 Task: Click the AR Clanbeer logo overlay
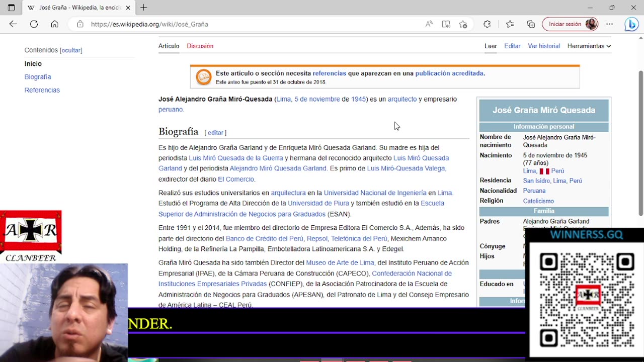pyautogui.click(x=31, y=236)
